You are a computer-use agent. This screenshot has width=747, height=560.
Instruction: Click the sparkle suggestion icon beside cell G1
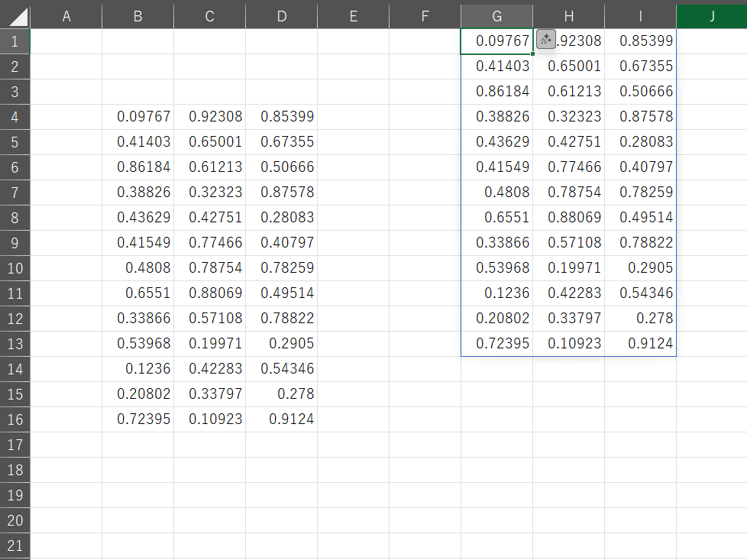[546, 40]
